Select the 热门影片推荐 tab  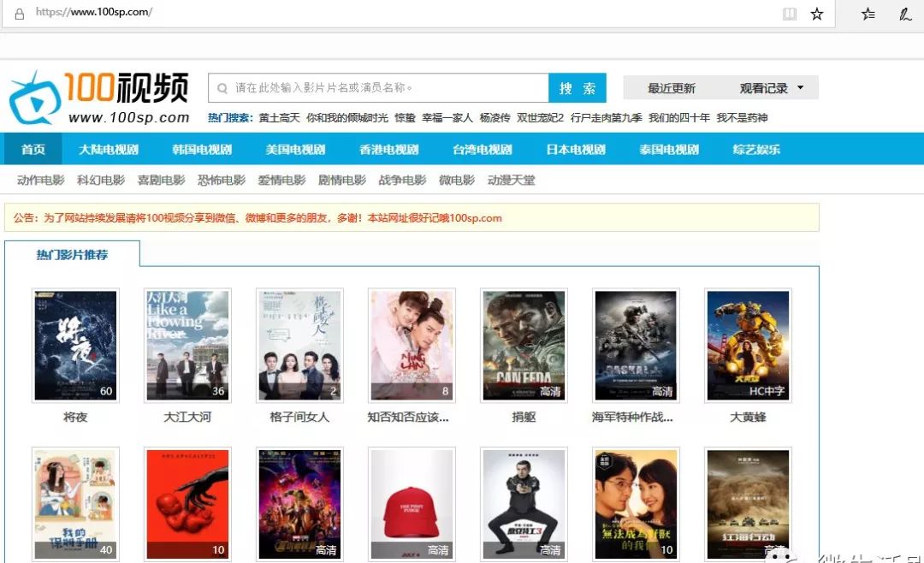tap(72, 255)
